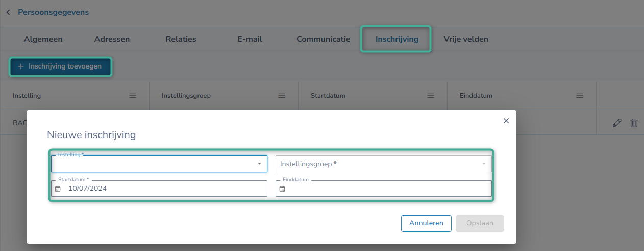Open the Adressen tab
The width and height of the screenshot is (644, 251).
[x=112, y=39]
